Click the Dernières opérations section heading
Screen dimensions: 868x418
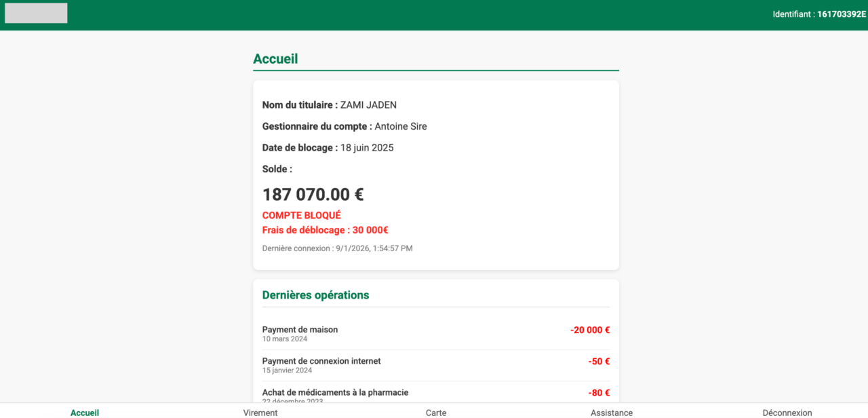point(316,295)
